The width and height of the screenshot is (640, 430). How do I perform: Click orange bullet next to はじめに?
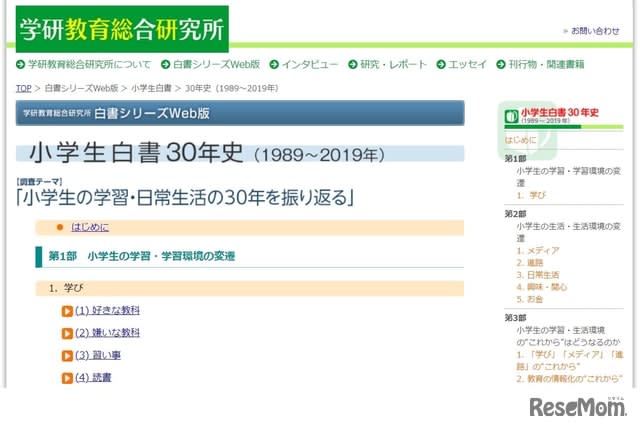coord(60,227)
